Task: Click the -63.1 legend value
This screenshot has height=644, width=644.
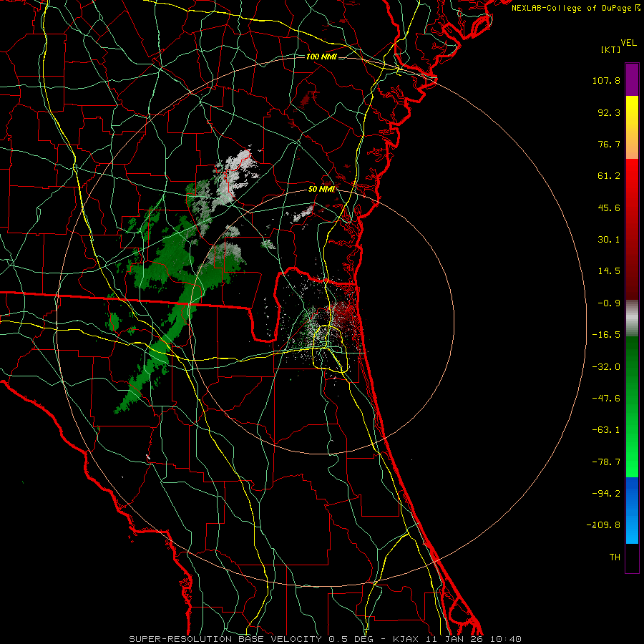Action: click(606, 430)
